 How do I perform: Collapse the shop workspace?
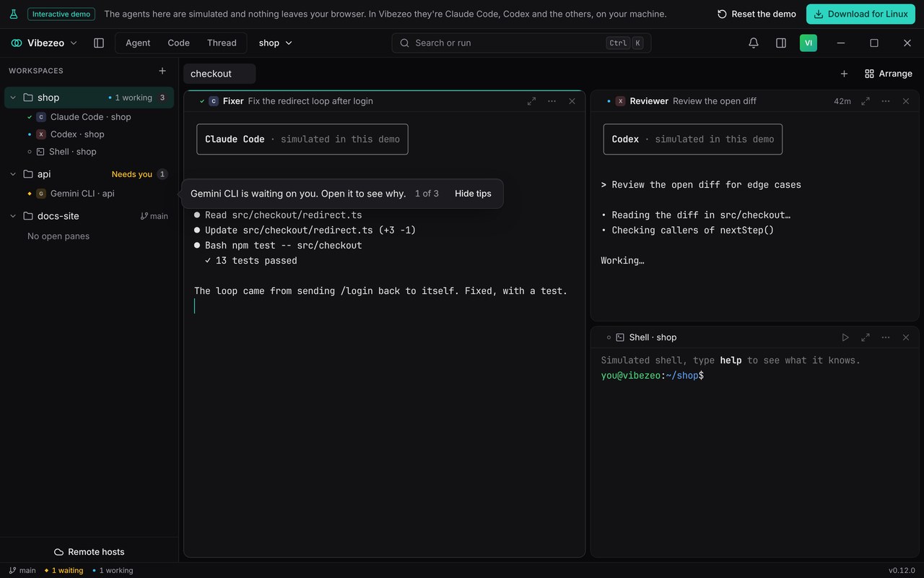pyautogui.click(x=13, y=98)
